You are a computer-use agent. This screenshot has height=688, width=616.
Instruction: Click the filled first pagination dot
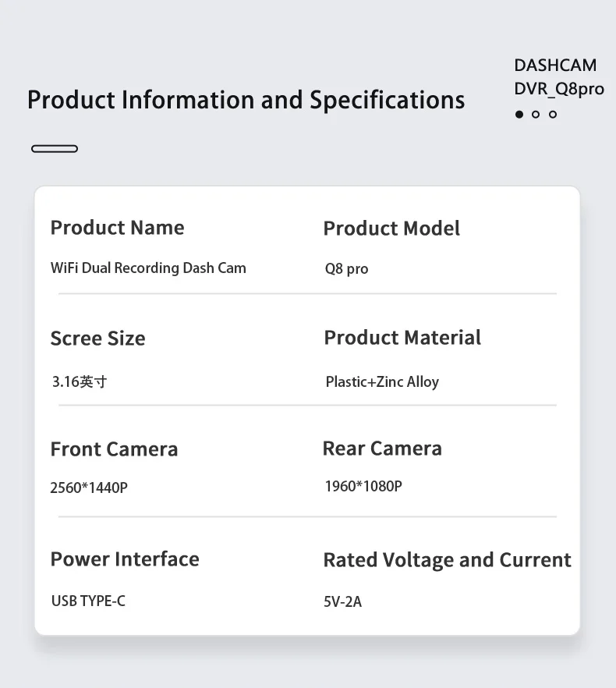[x=519, y=115]
